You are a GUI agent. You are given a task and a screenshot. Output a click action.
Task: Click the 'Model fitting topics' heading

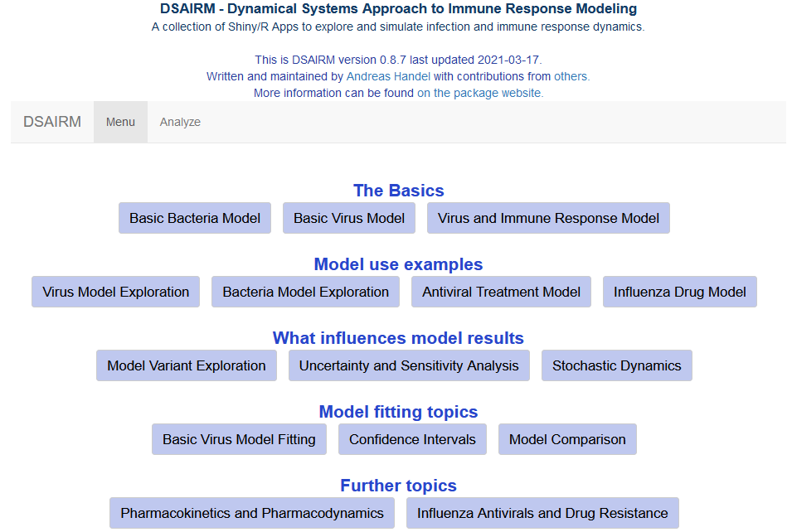(x=399, y=411)
